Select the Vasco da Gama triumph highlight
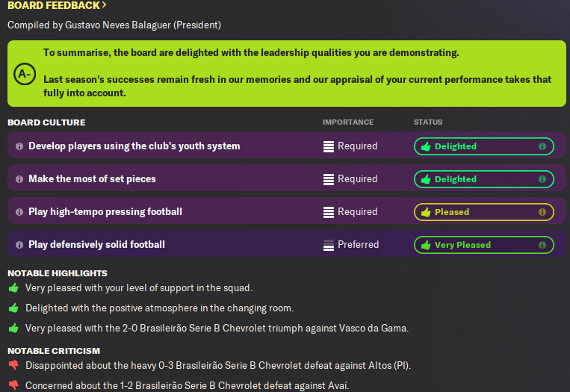The height and width of the screenshot is (392, 570). pyautogui.click(x=217, y=328)
